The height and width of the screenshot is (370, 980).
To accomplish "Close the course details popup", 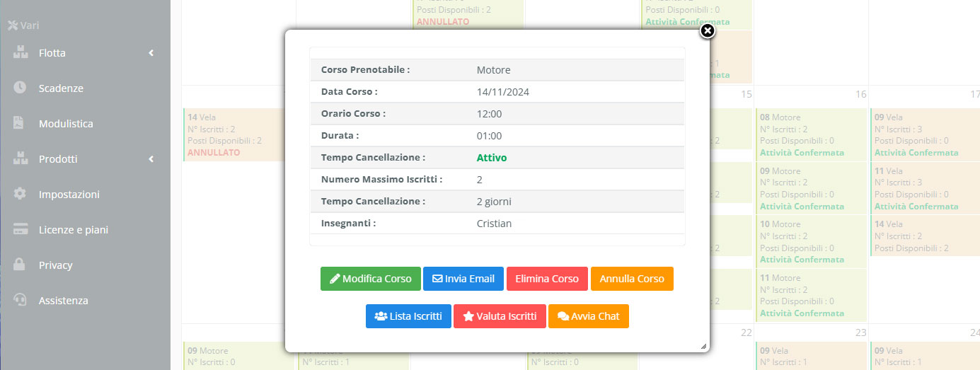I will coord(707,31).
